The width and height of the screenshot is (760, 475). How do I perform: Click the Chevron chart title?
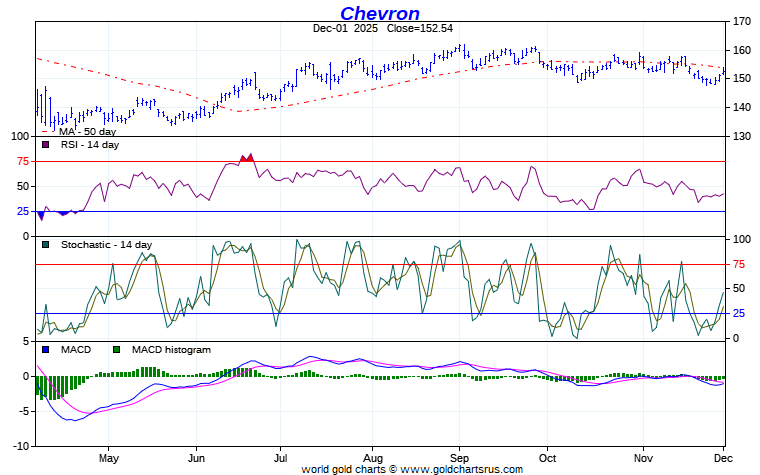(380, 13)
